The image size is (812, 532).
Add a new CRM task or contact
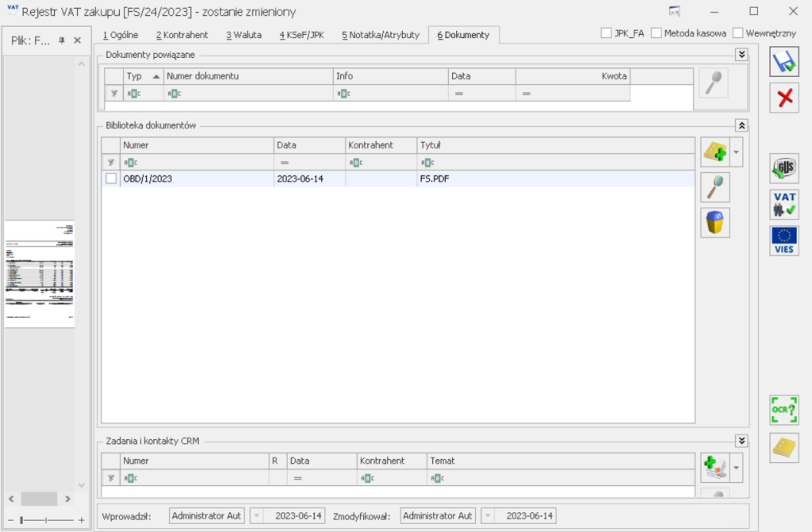715,468
